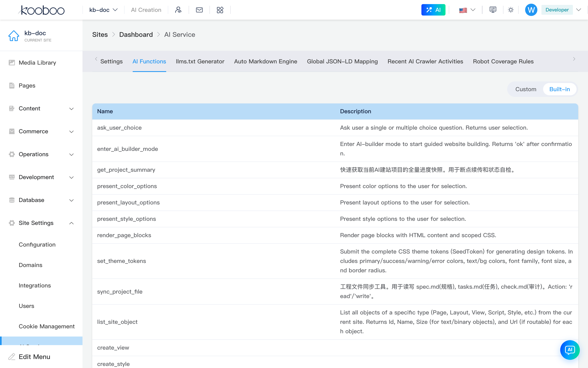Expand the Operations menu chevron
588x368 pixels.
pyautogui.click(x=71, y=154)
